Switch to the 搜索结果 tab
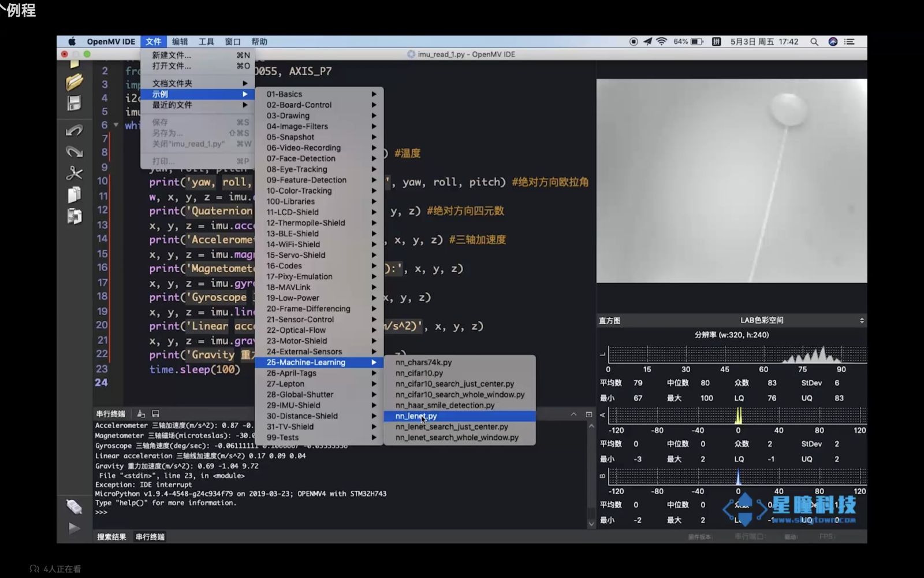The width and height of the screenshot is (924, 578). 111,537
